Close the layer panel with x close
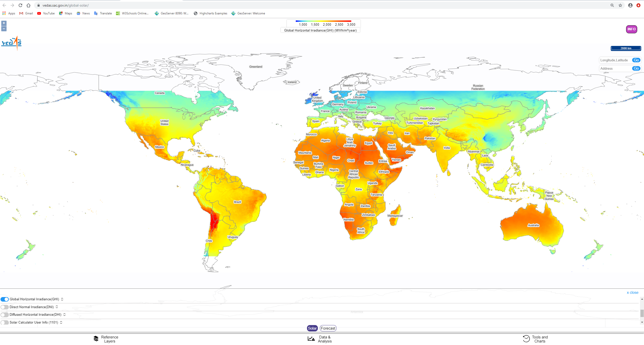644x345 pixels. point(632,293)
